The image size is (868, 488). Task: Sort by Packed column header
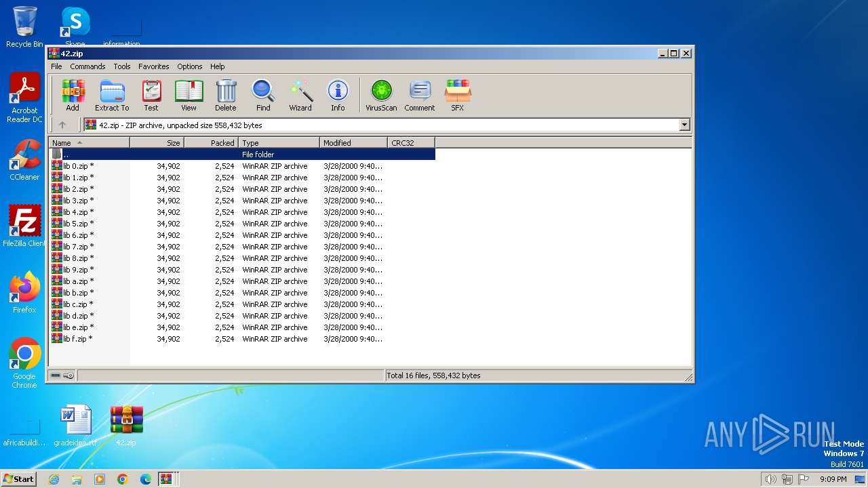[x=212, y=142]
